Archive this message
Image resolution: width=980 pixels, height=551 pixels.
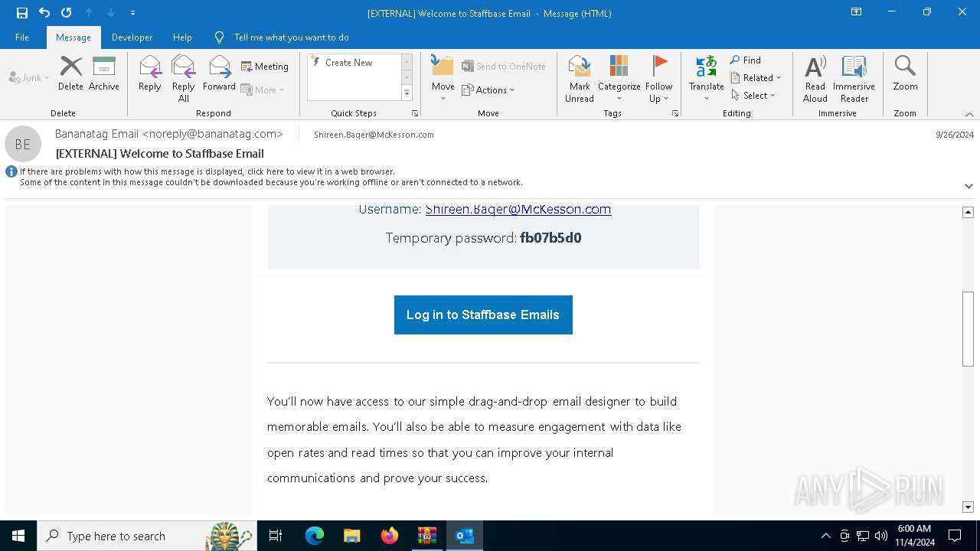104,73
